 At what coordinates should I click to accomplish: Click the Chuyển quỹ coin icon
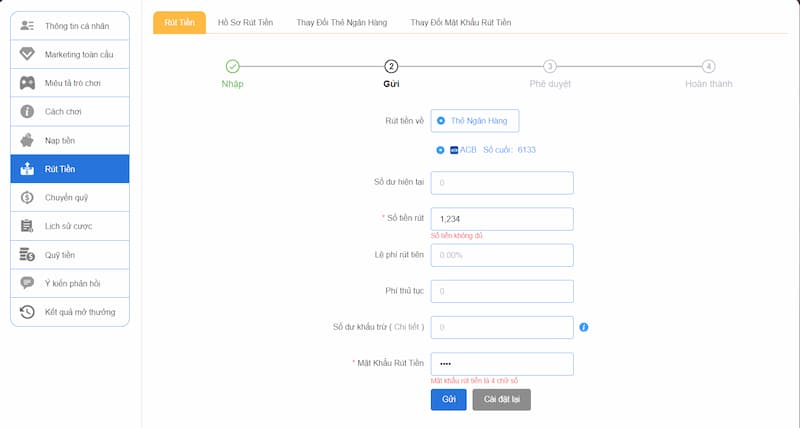coord(27,198)
